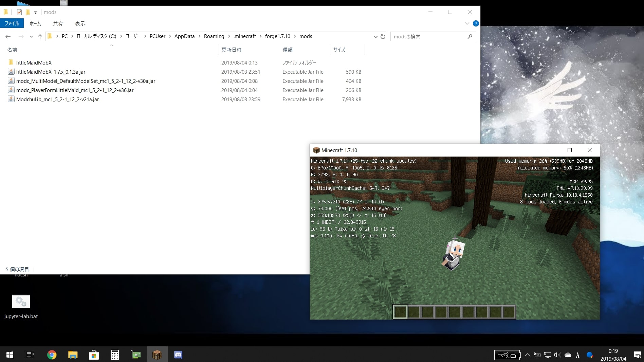The height and width of the screenshot is (362, 644).
Task: Open the Windows Start menu
Action: pyautogui.click(x=10, y=355)
